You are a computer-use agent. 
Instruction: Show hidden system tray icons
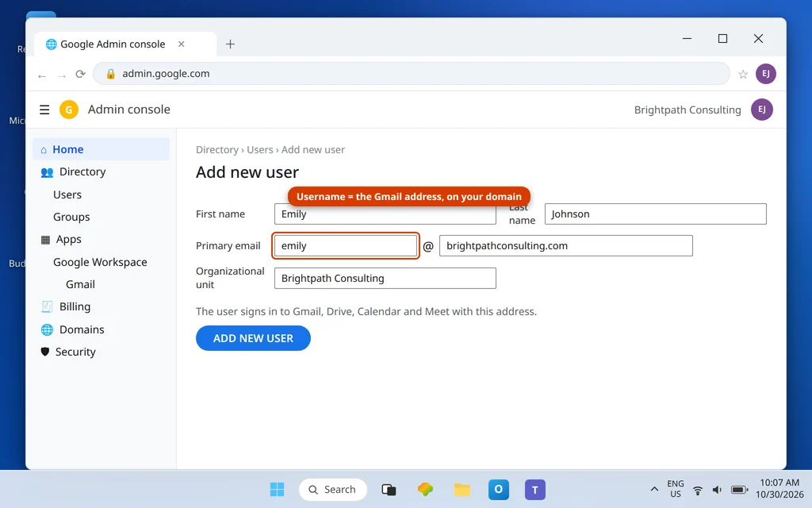tap(654, 489)
